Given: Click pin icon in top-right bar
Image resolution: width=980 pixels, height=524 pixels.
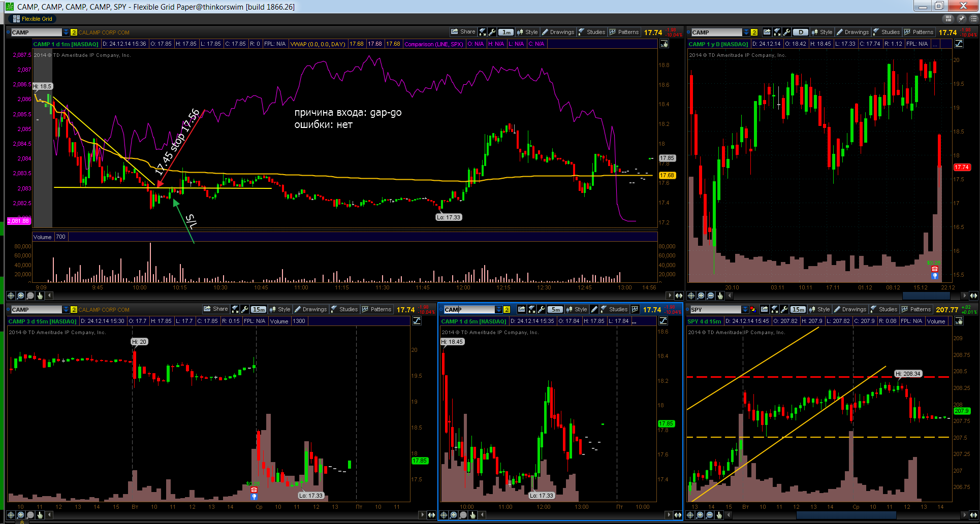Looking at the screenshot, I should (x=961, y=19).
